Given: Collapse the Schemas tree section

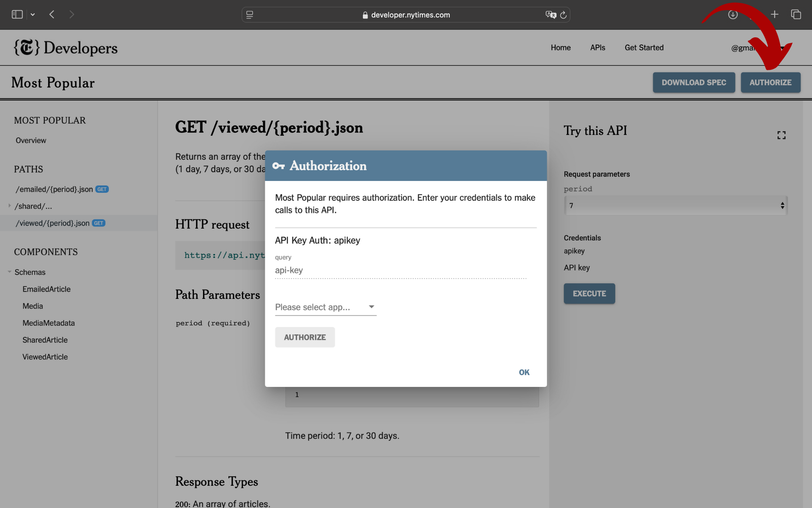Looking at the screenshot, I should 9,272.
